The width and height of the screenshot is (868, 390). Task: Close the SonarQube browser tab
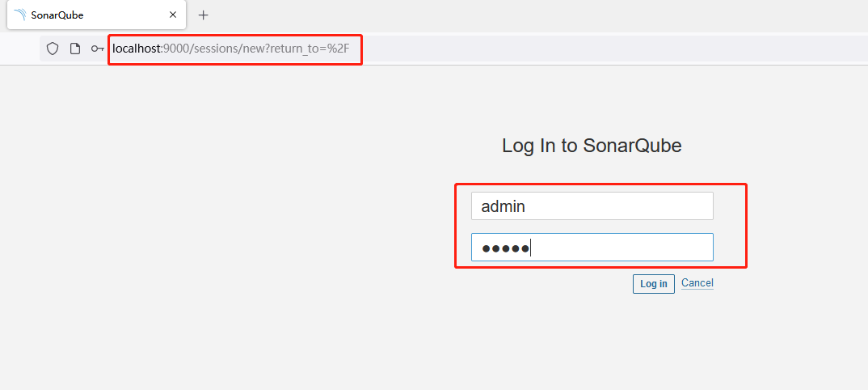click(173, 15)
